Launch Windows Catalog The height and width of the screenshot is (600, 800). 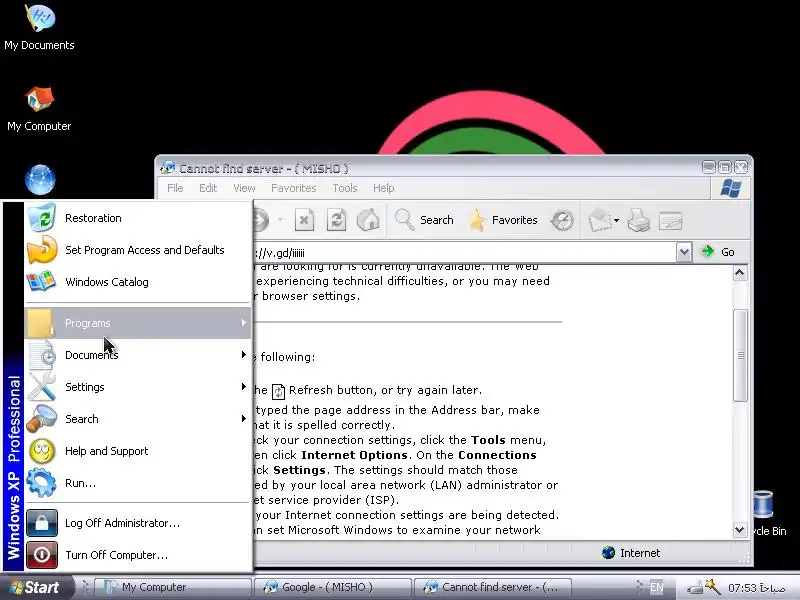(138, 282)
